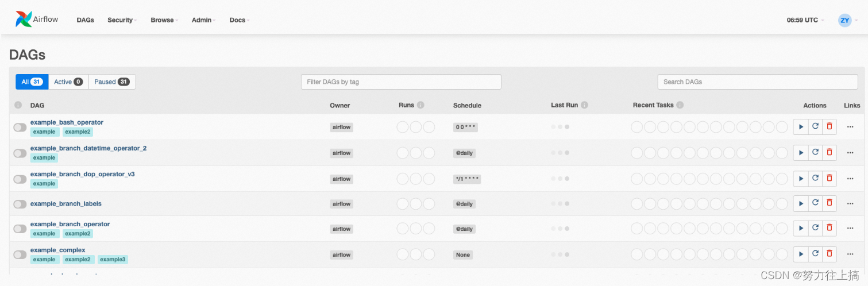Open links menu for example_branch_operator
Viewport: 868px width, 286px height.
(850, 229)
